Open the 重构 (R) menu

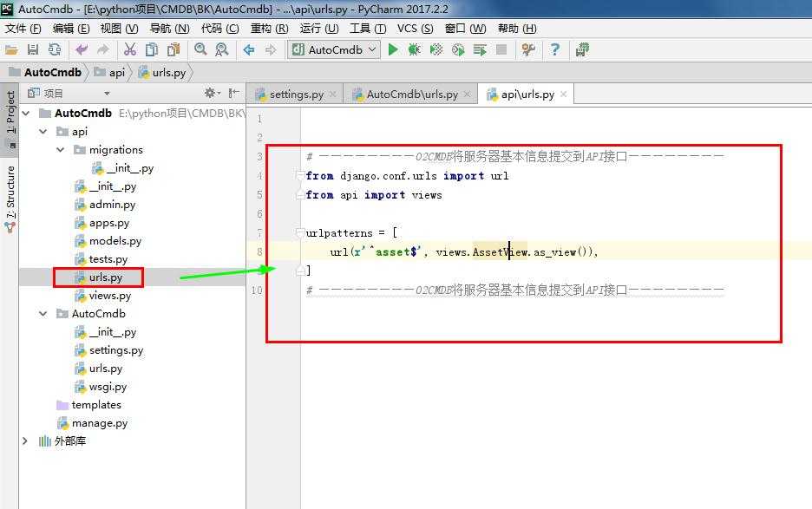pyautogui.click(x=269, y=29)
